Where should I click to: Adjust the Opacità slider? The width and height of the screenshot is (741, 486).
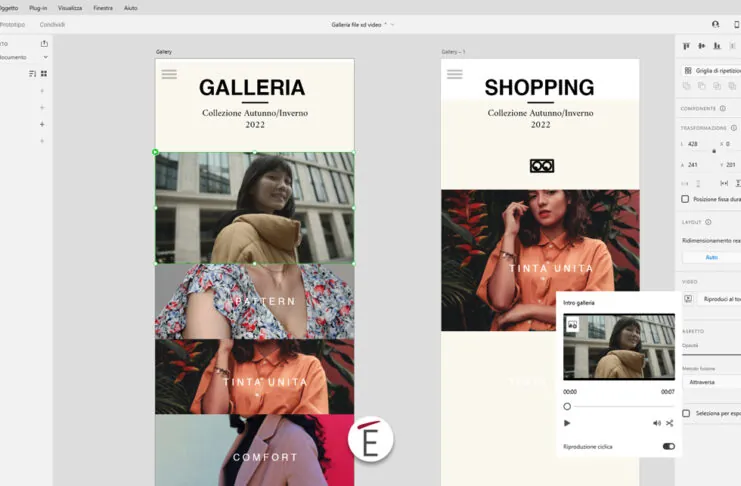point(712,354)
